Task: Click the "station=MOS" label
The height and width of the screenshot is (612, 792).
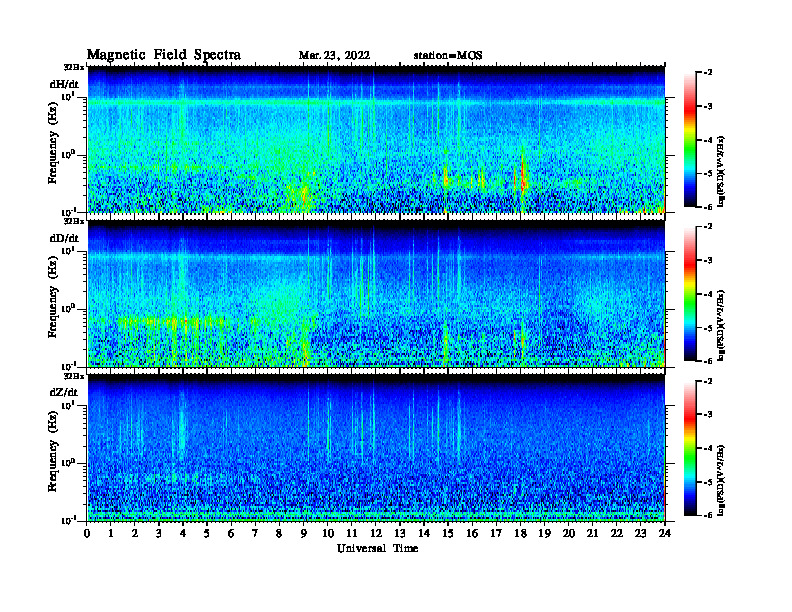Action: (448, 56)
